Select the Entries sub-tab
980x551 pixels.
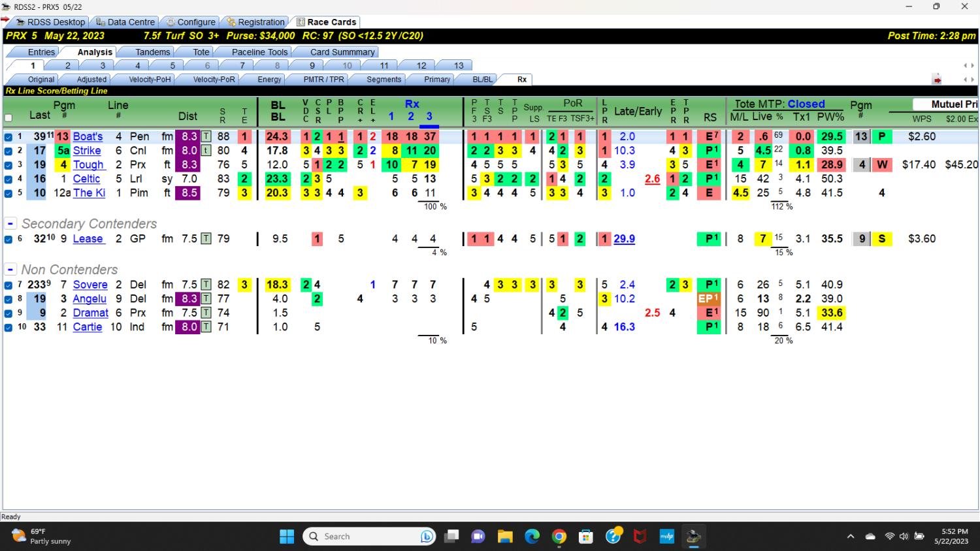point(41,52)
